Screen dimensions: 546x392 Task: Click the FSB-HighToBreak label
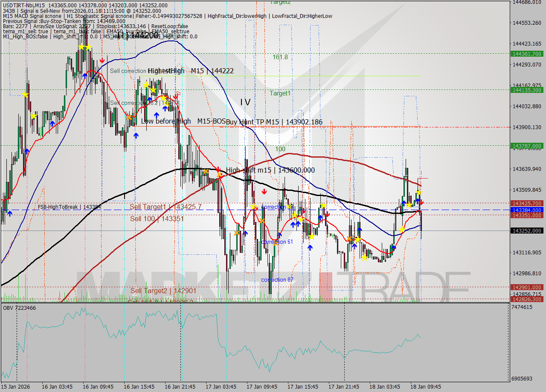click(68, 207)
